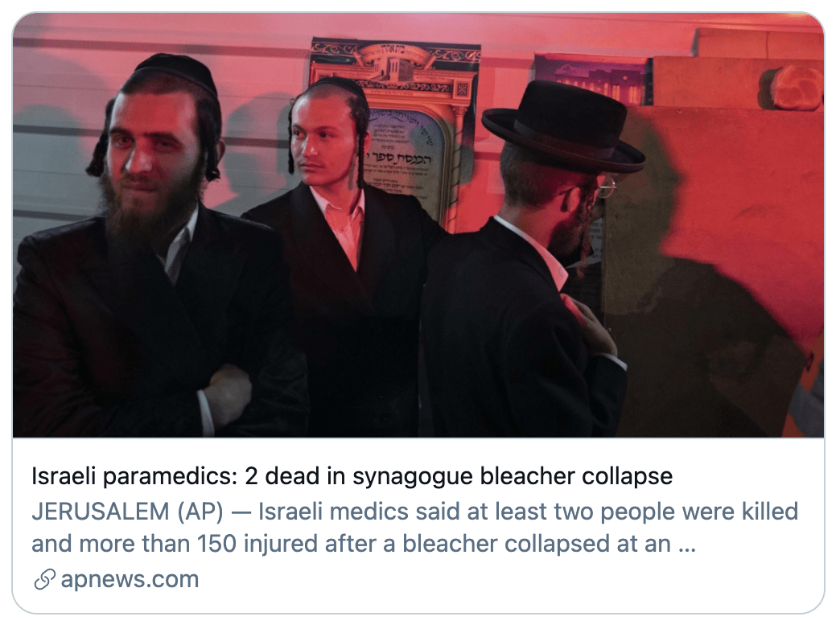Click the "JERUSALEM (AP)" dateline text
Image resolution: width=840 pixels, height=629 pixels.
click(x=127, y=511)
